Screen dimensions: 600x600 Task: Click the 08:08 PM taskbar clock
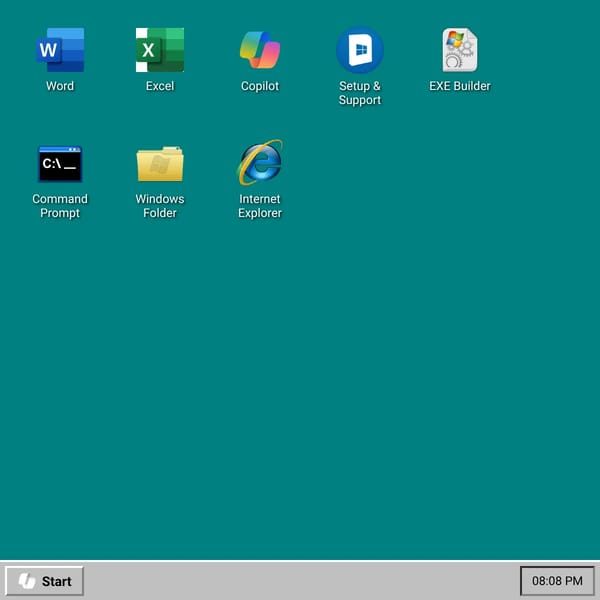(557, 581)
